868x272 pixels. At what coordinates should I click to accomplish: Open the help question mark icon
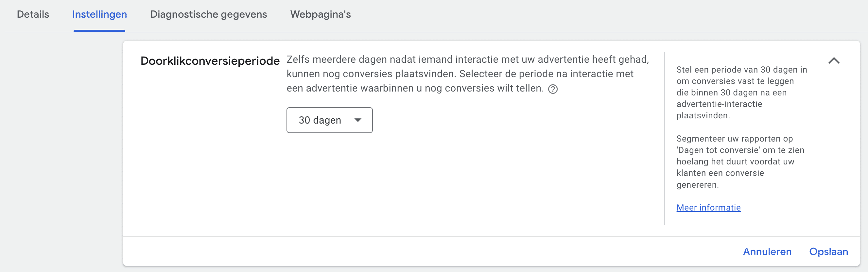(x=553, y=89)
